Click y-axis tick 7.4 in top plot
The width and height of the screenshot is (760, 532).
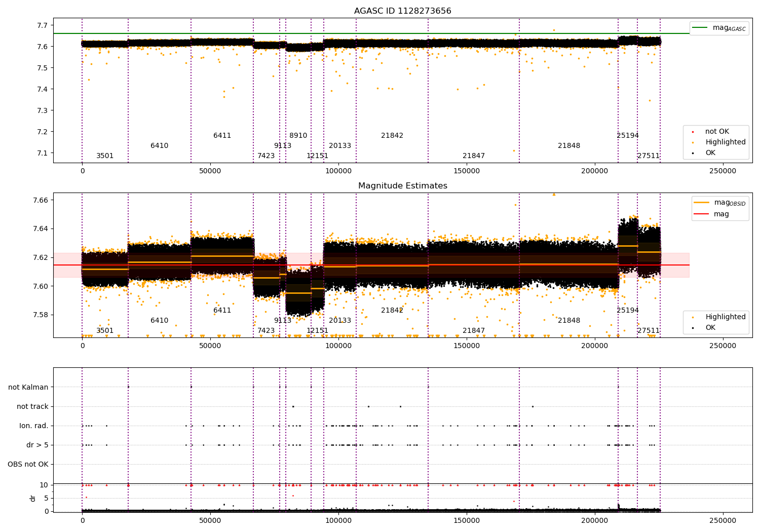point(43,89)
